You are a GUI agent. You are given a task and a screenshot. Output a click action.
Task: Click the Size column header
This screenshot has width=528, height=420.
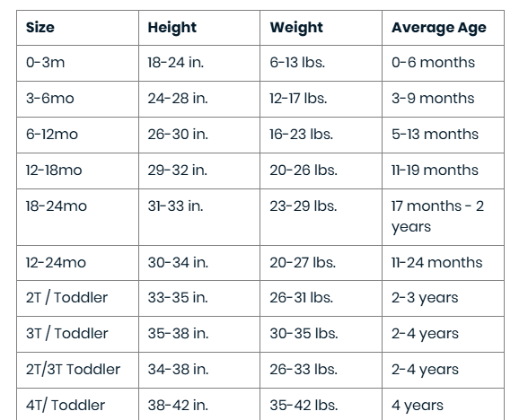click(x=77, y=28)
